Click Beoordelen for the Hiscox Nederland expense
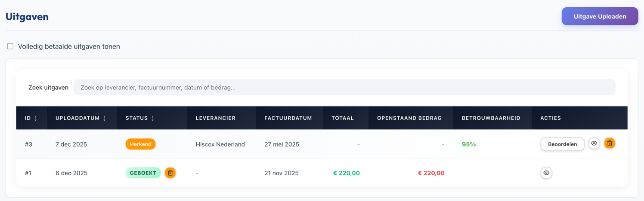Viewport: 644px width, 201px height. tap(562, 144)
